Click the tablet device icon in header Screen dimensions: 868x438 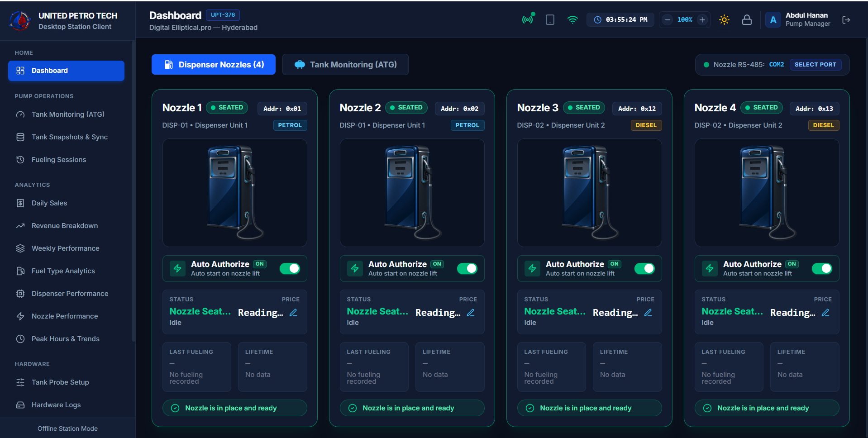(x=550, y=20)
